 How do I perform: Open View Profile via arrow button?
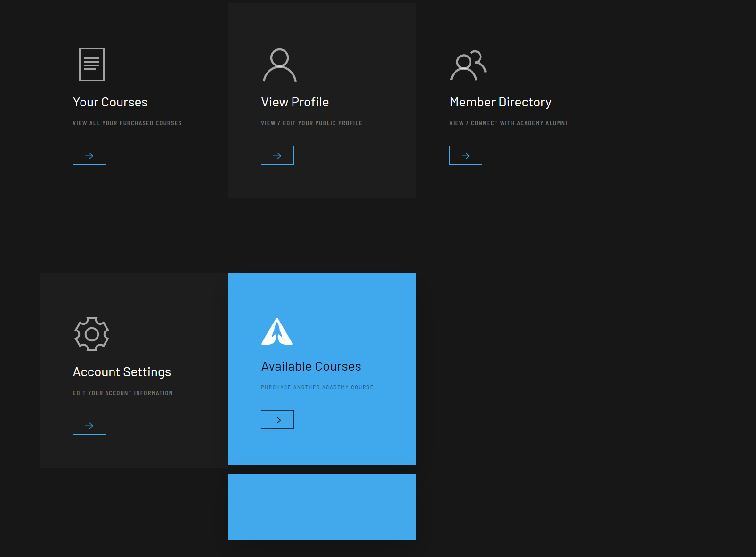click(277, 155)
